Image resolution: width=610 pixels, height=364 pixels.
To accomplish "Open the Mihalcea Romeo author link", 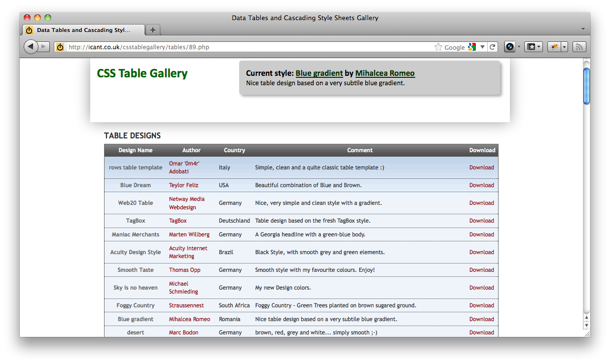I will click(x=385, y=73).
